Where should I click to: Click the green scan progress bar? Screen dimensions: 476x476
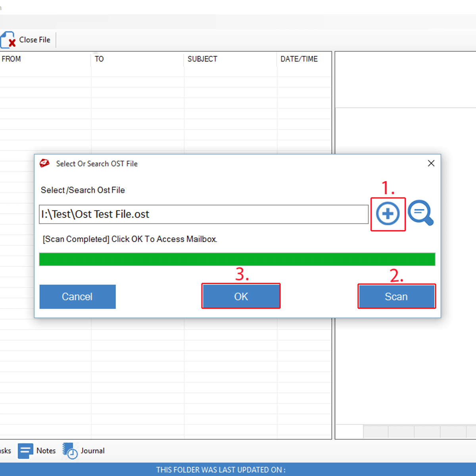click(237, 259)
